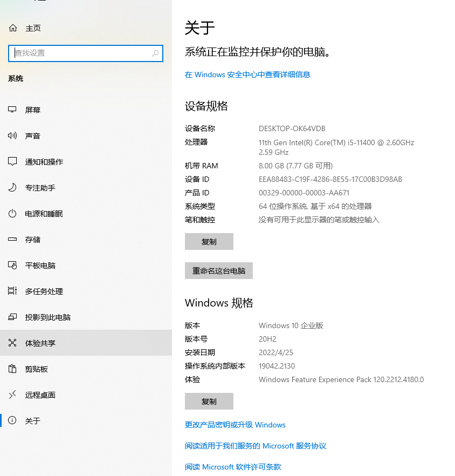Click the Home house icon
The height and width of the screenshot is (476, 455).
coord(13,28)
